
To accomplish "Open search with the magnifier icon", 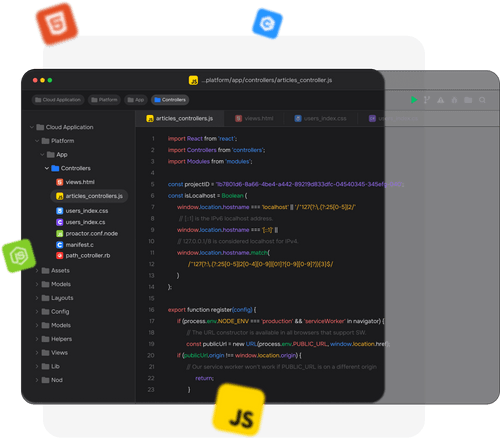I will pos(482,100).
